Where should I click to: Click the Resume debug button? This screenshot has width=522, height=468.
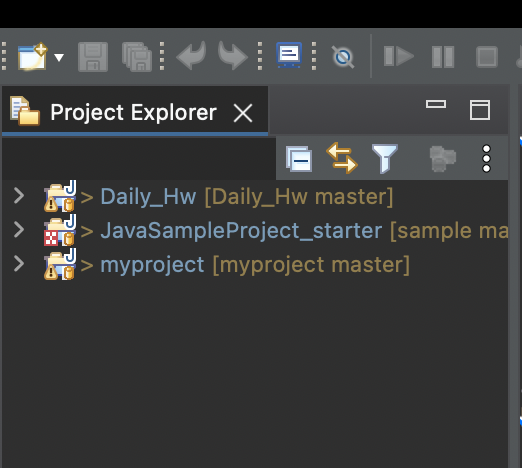point(399,56)
